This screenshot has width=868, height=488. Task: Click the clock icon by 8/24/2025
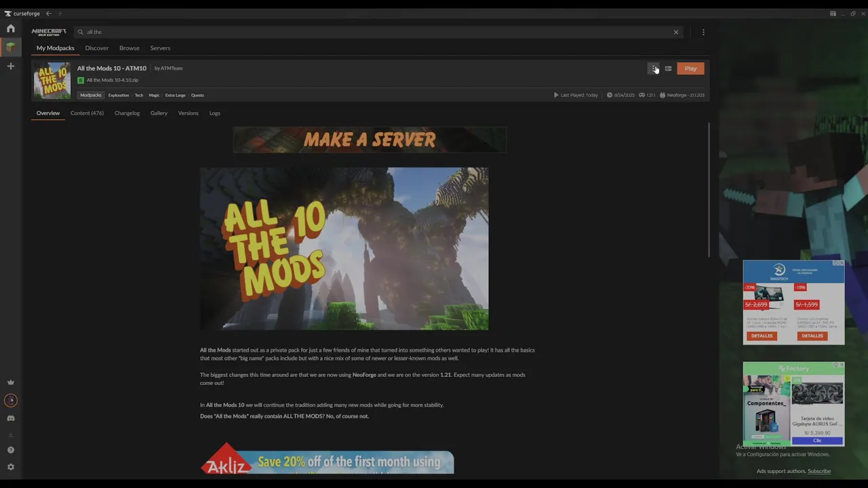[610, 96]
